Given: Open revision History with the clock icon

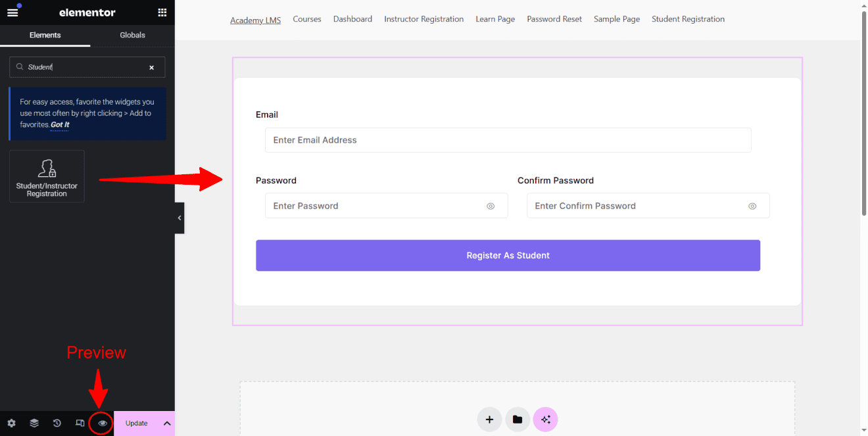Looking at the screenshot, I should 57,423.
